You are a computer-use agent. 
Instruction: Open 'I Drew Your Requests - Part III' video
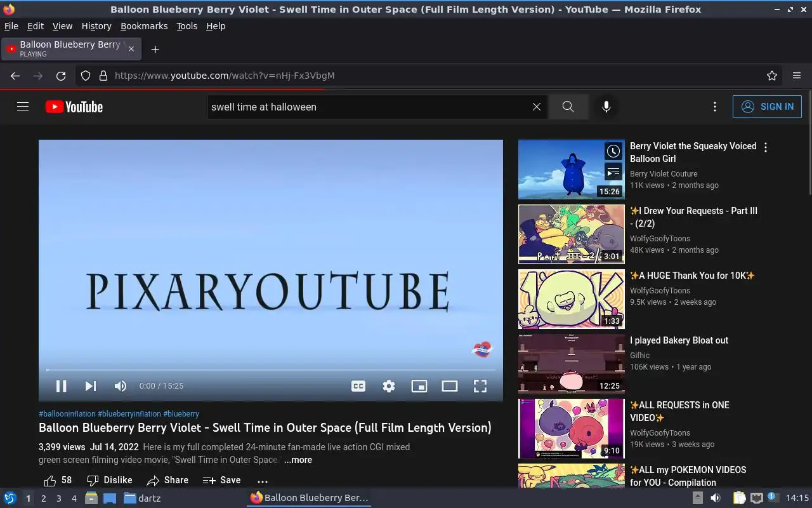pyautogui.click(x=693, y=217)
